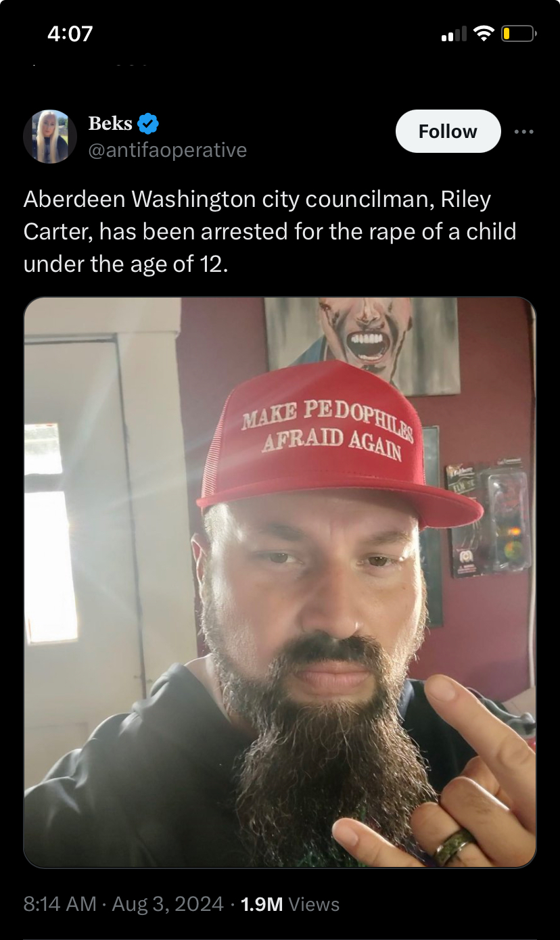Open the attached photo full screen
Image resolution: width=560 pixels, height=940 pixels.
click(280, 582)
